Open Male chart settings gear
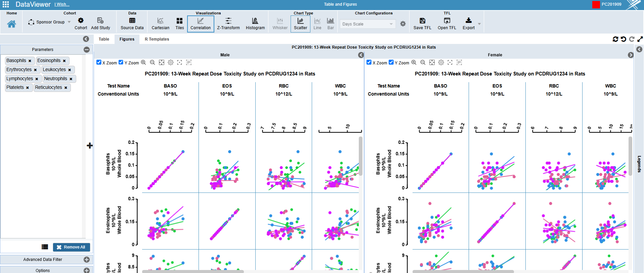This screenshot has height=273, width=644. [x=171, y=62]
